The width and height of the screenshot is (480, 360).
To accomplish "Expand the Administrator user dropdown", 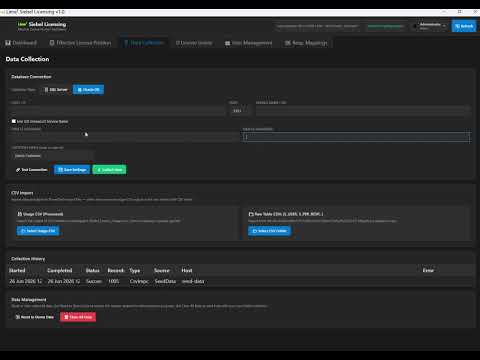I will tap(429, 26).
